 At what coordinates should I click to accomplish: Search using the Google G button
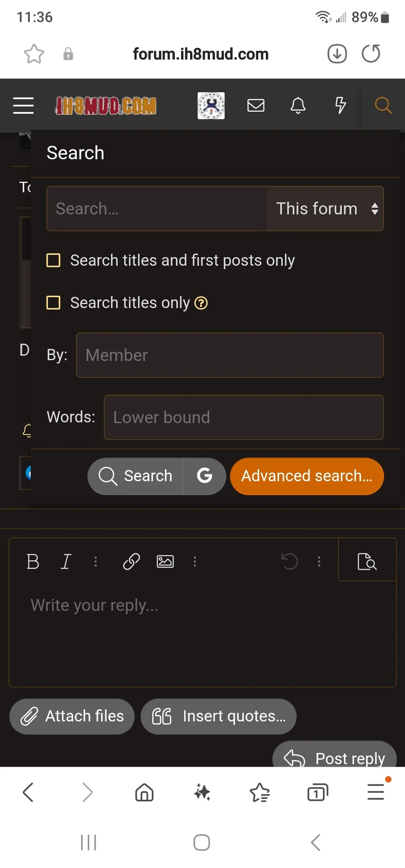pyautogui.click(x=204, y=476)
